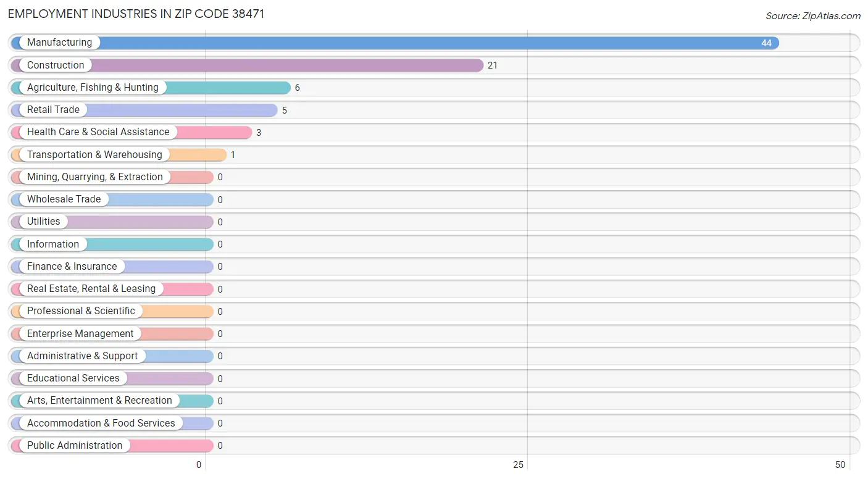Select the Transportation & Warehousing label
The width and height of the screenshot is (868, 479).
(94, 154)
